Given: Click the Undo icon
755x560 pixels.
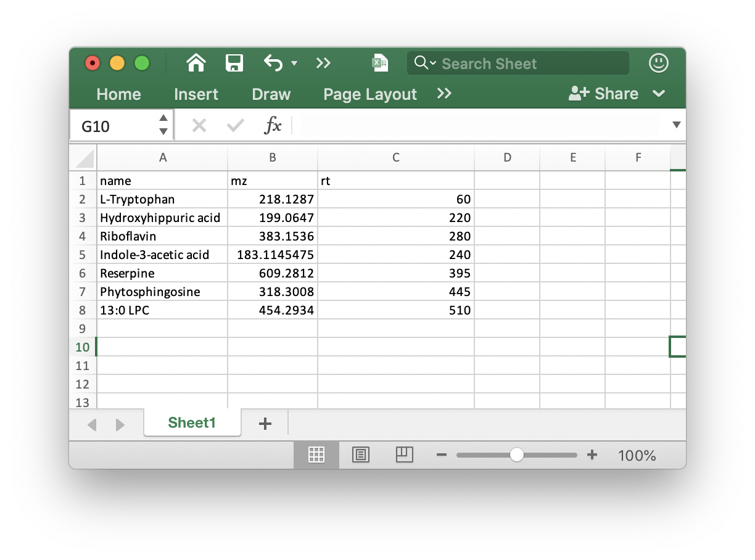Looking at the screenshot, I should 273,63.
